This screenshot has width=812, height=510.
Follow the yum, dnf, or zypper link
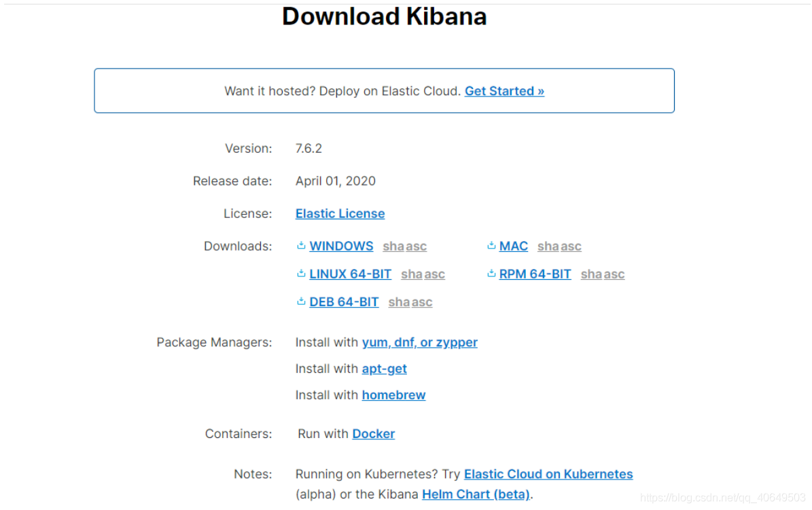coord(420,343)
